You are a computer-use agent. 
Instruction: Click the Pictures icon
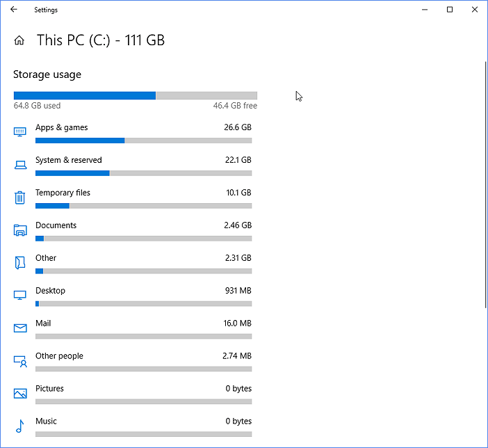tap(20, 394)
